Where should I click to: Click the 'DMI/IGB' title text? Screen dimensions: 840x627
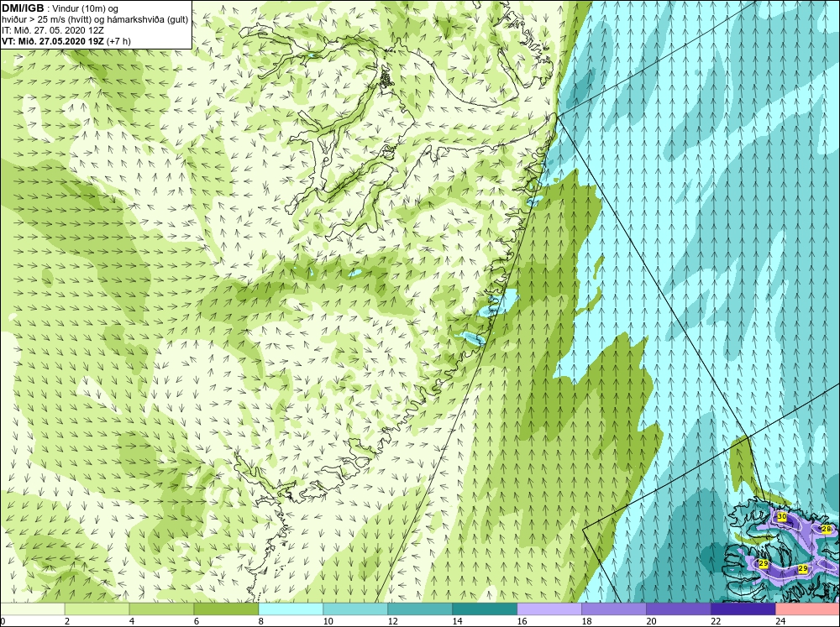tap(23, 8)
